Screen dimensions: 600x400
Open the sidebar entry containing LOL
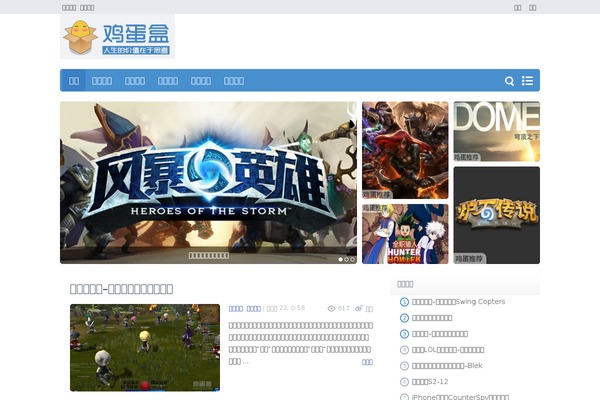pyautogui.click(x=448, y=350)
